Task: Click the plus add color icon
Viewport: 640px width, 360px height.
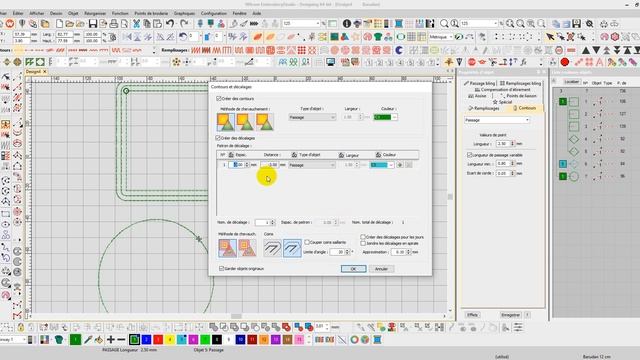Action: pos(111,340)
